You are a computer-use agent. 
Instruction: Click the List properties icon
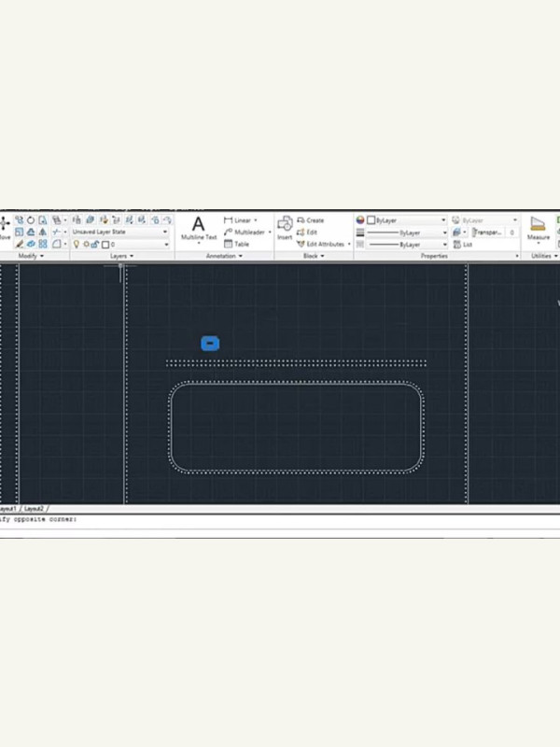[x=463, y=244]
